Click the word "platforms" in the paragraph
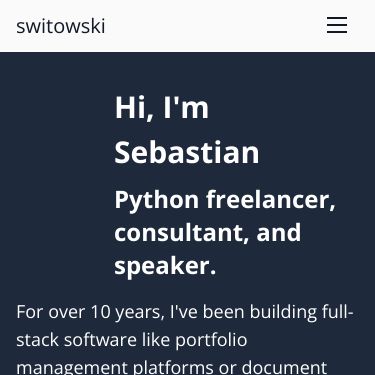Image resolution: width=375 pixels, height=375 pixels. click(173, 368)
